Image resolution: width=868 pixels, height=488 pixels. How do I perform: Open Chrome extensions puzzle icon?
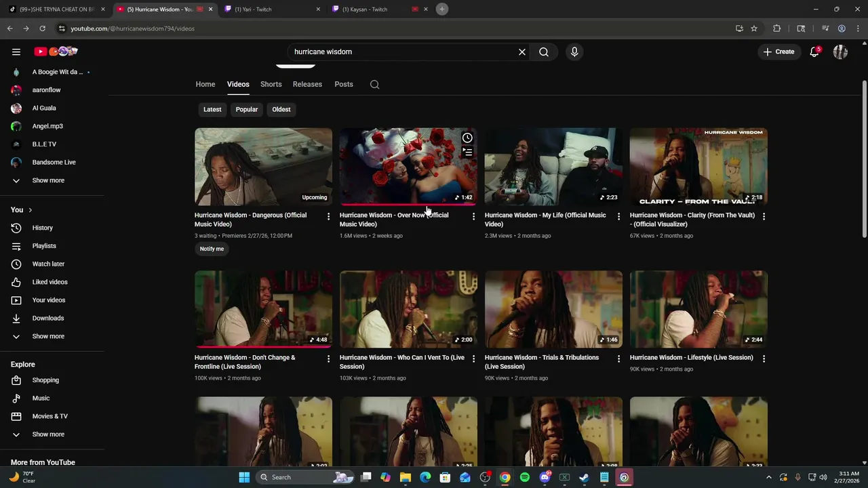tap(777, 28)
